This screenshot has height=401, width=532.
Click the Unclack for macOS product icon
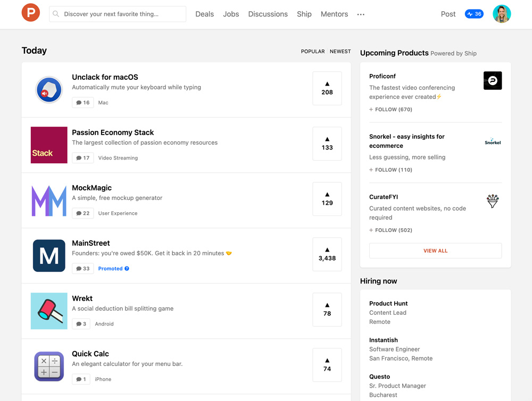[x=49, y=90]
